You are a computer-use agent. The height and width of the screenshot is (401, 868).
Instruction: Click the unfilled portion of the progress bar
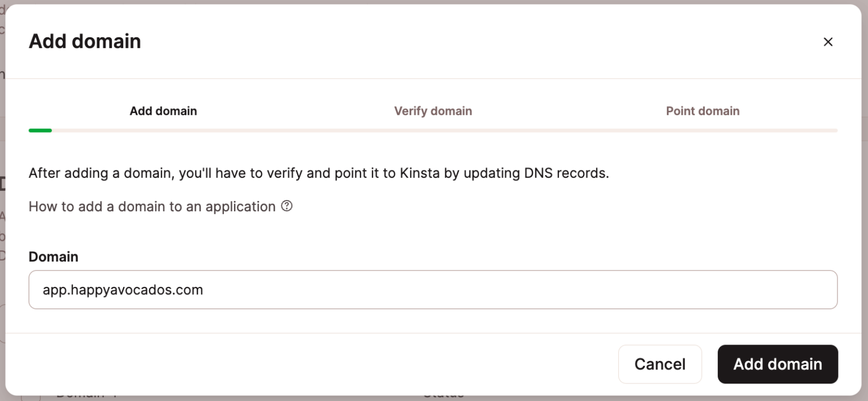(452, 130)
